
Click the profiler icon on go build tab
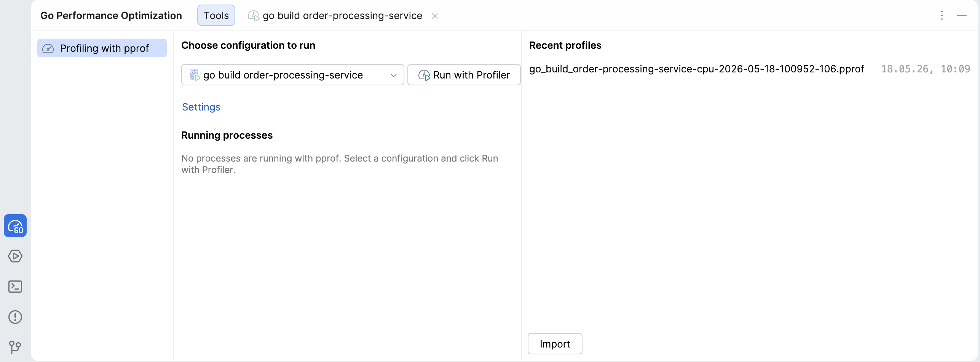pos(254,16)
